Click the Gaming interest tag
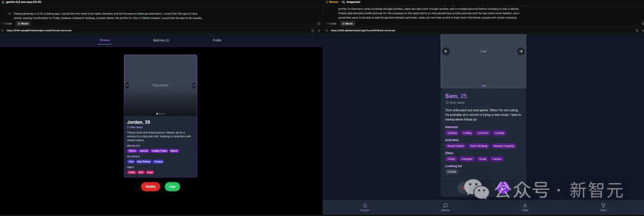 [x=452, y=133]
